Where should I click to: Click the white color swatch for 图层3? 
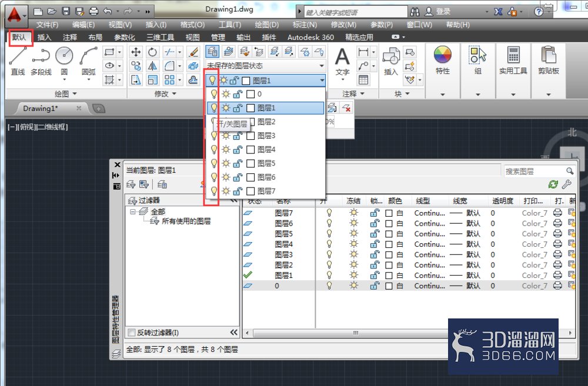[x=389, y=255]
